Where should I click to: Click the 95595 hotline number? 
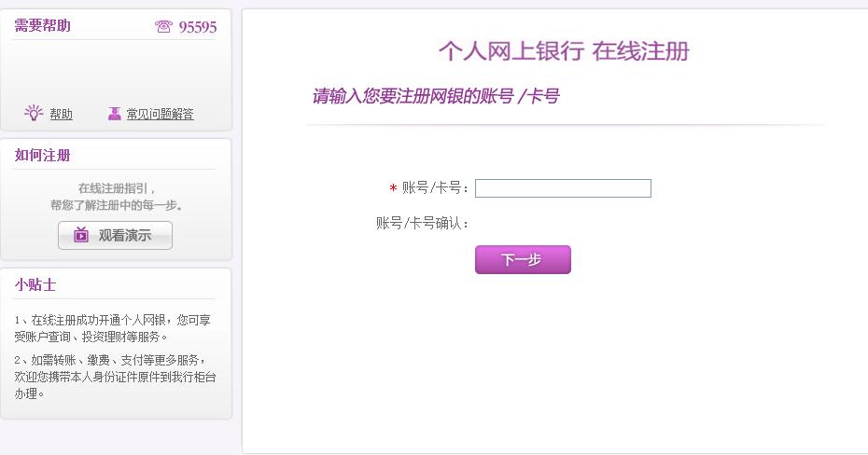coord(198,27)
